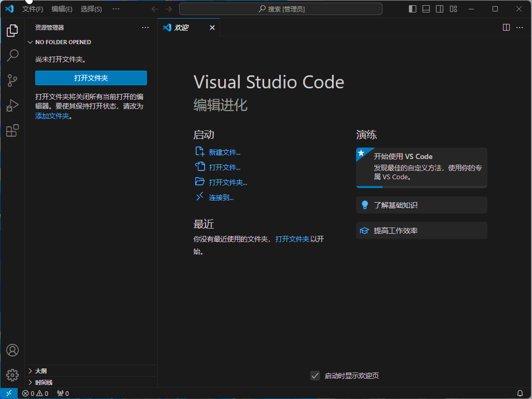This screenshot has width=532, height=399.
Task: Open Explorer views and more actions ellipsis
Action: click(145, 28)
